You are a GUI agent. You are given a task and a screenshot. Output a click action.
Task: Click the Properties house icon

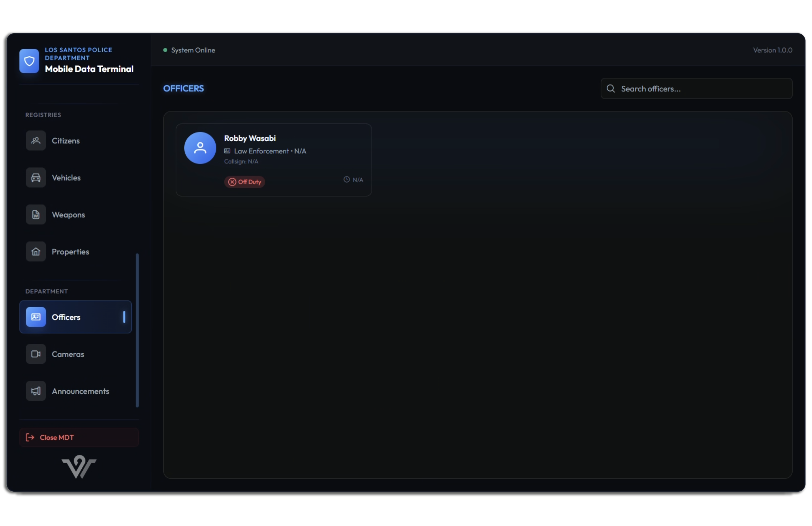click(36, 252)
